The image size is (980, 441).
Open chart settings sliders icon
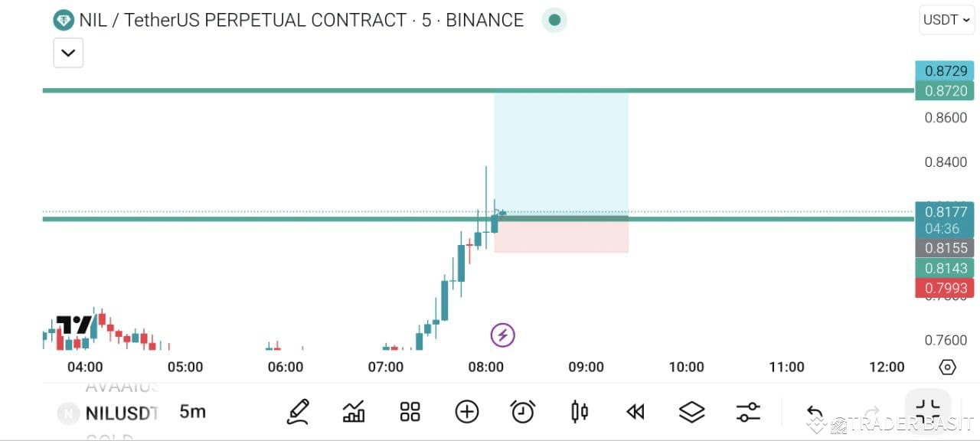tap(748, 412)
